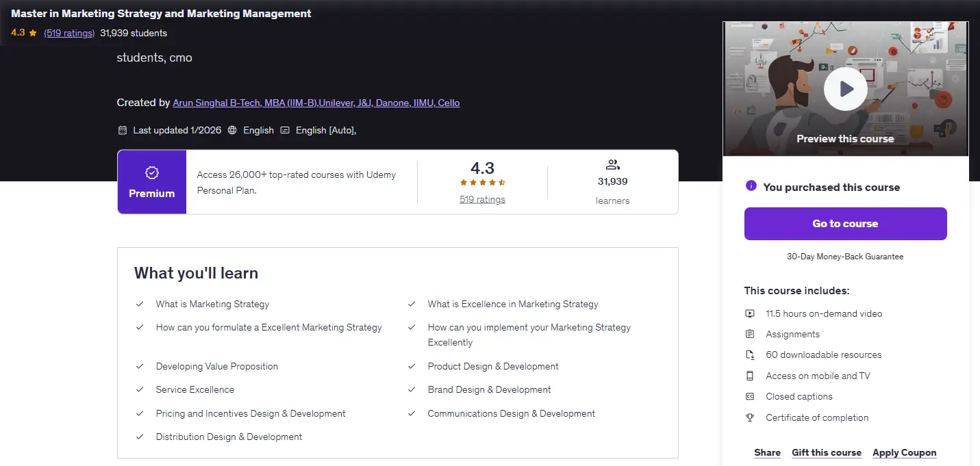Click the Last updated calendar icon

(123, 130)
